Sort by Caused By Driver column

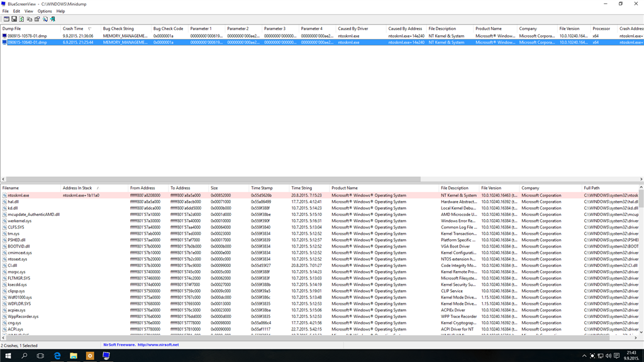tap(360, 29)
